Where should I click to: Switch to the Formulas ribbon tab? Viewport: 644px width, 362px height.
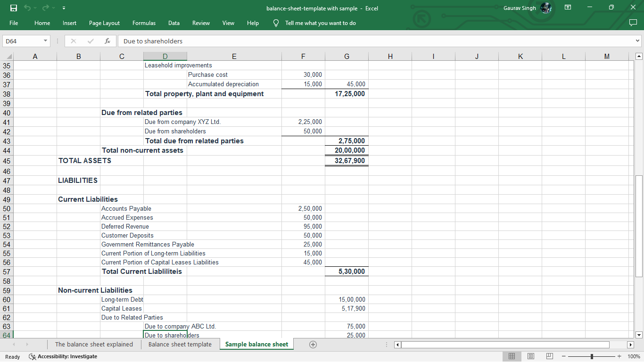tap(144, 23)
